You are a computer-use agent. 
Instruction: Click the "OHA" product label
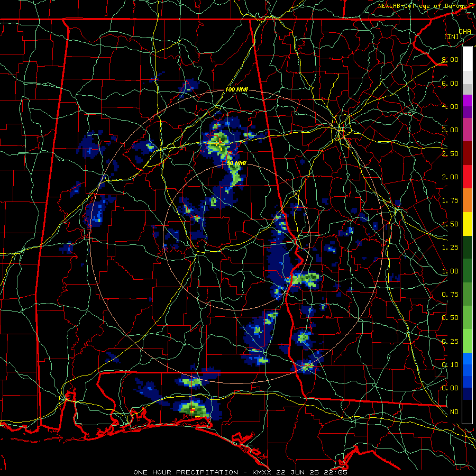(465, 32)
